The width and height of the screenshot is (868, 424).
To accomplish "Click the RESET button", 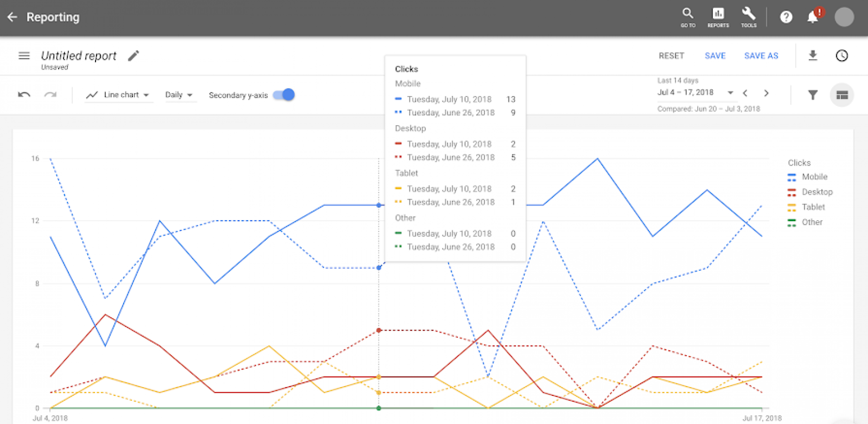I will point(671,56).
